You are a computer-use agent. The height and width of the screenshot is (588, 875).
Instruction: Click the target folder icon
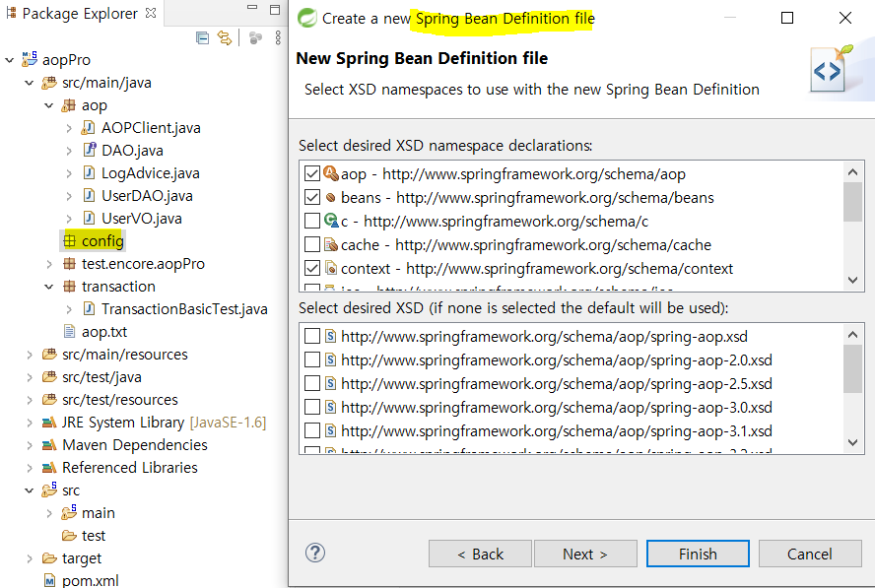49,557
